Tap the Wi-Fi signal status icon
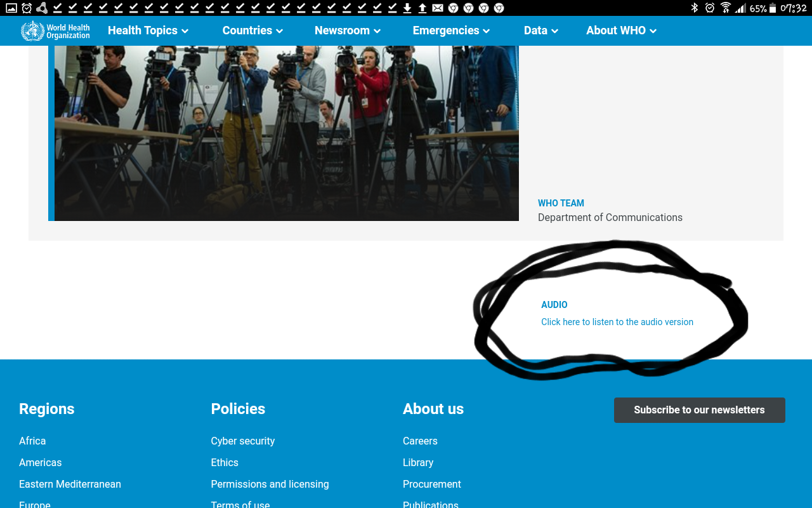This screenshot has width=812, height=508. [725, 8]
